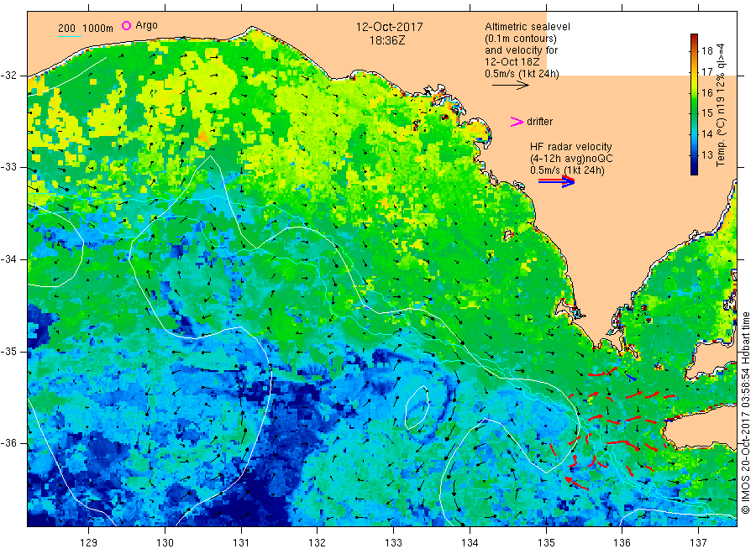
Task: Click the '12-Oct 18Z' legend line
Action: [512, 61]
